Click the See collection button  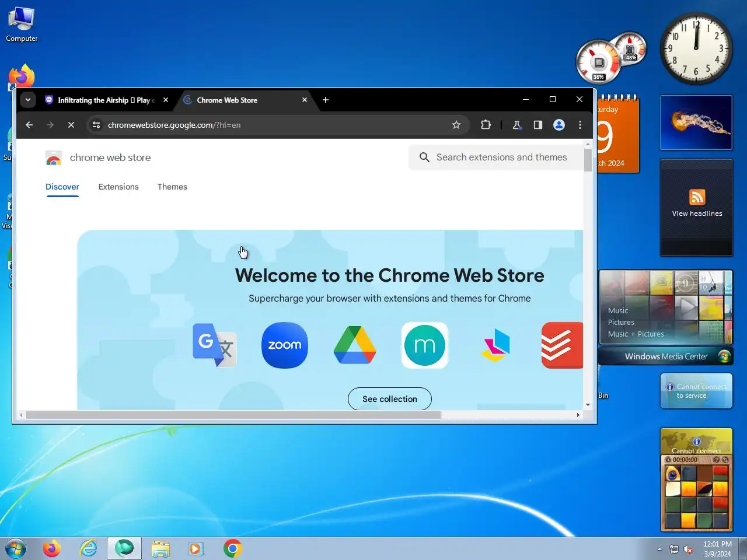click(x=390, y=399)
